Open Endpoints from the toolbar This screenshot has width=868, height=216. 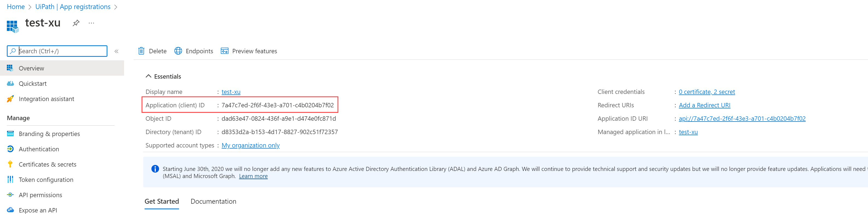(194, 51)
